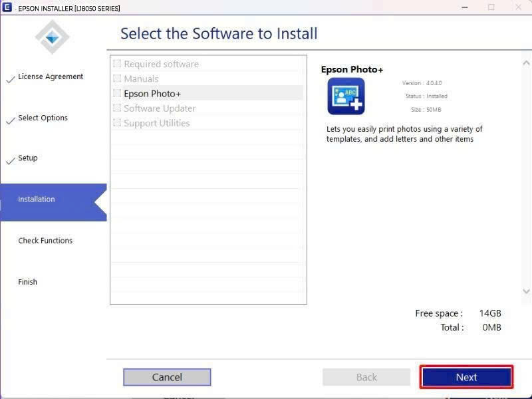This screenshot has height=399, width=532.
Task: Select the Finish step in sidebar
Action: click(27, 282)
